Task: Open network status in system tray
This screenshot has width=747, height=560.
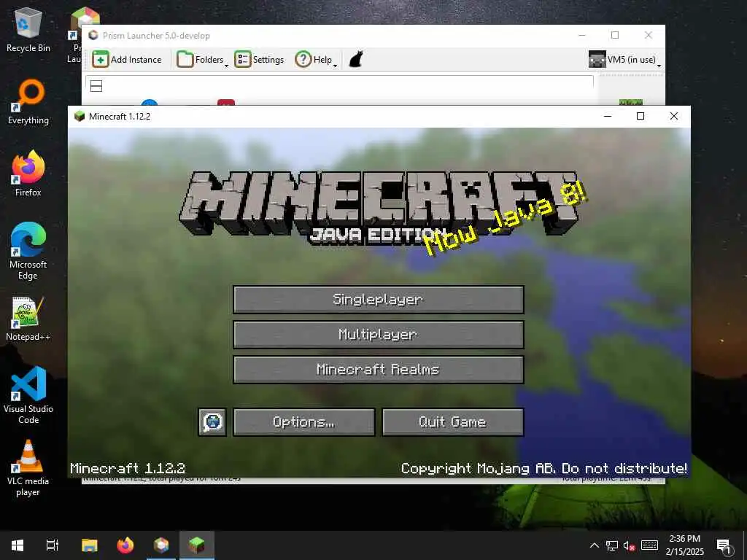Action: 612,545
